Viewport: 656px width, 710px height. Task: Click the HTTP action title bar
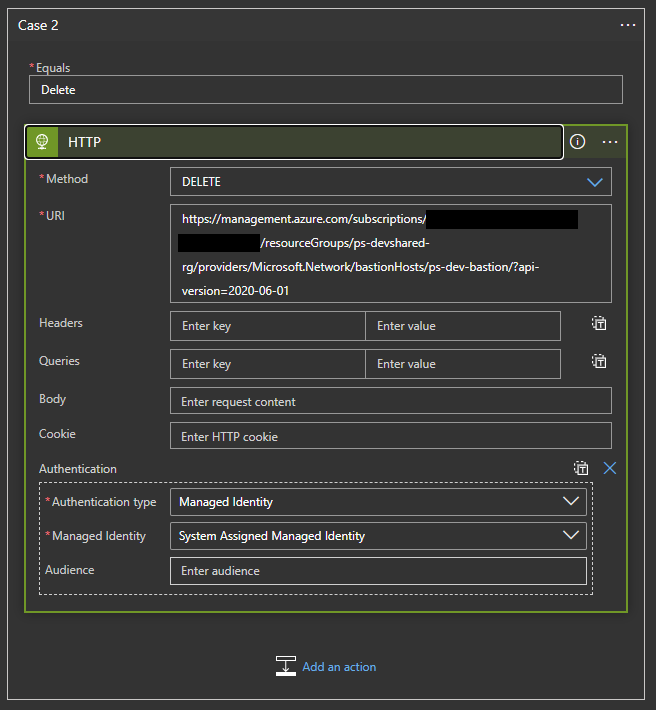pyautogui.click(x=300, y=142)
